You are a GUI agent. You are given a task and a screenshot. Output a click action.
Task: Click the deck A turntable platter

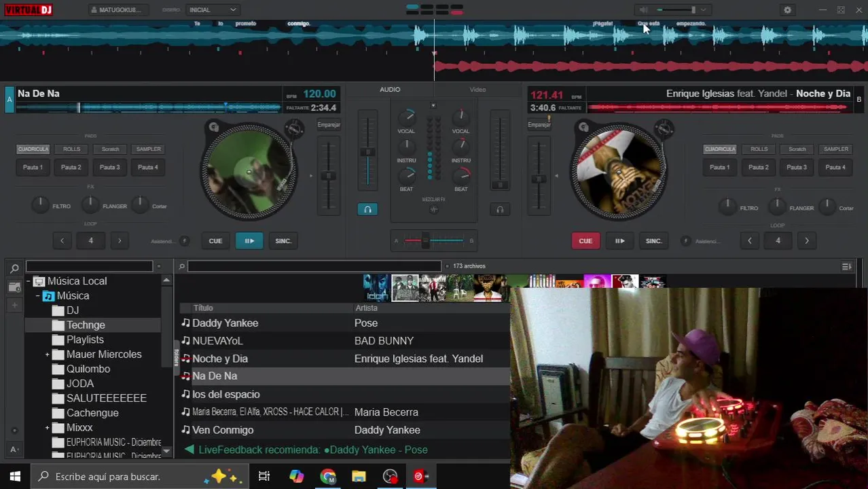click(x=249, y=170)
